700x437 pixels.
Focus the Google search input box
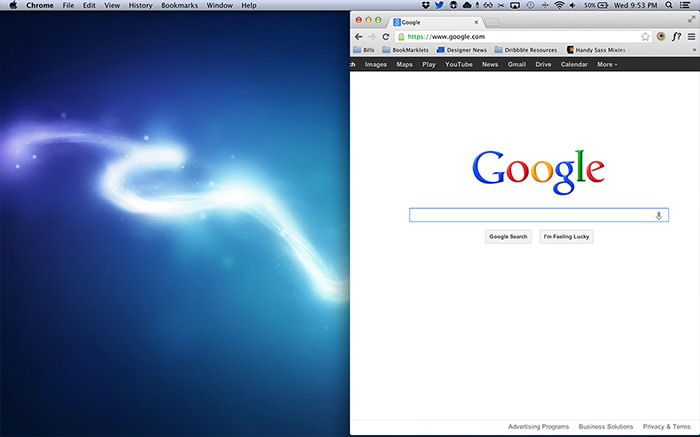(539, 215)
